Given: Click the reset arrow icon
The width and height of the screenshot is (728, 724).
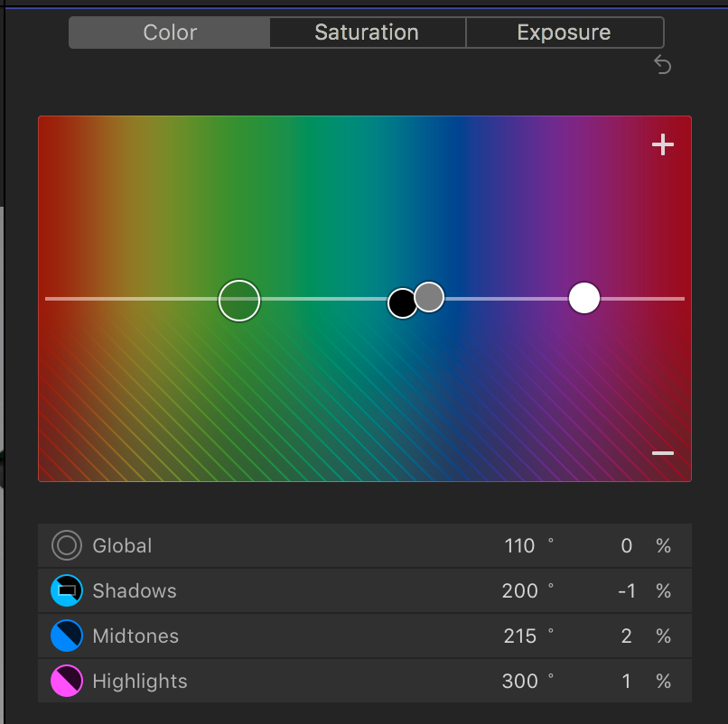Looking at the screenshot, I should point(662,65).
